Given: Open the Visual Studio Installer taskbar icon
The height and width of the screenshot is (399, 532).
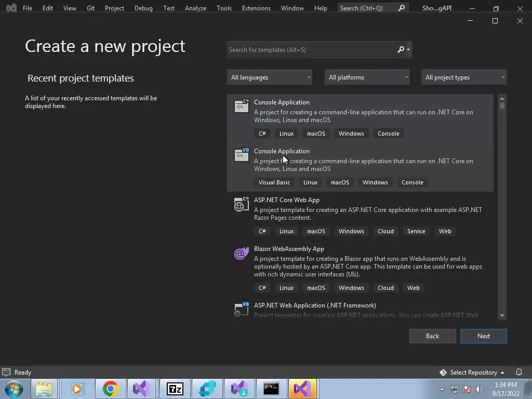Looking at the screenshot, I should point(240,389).
